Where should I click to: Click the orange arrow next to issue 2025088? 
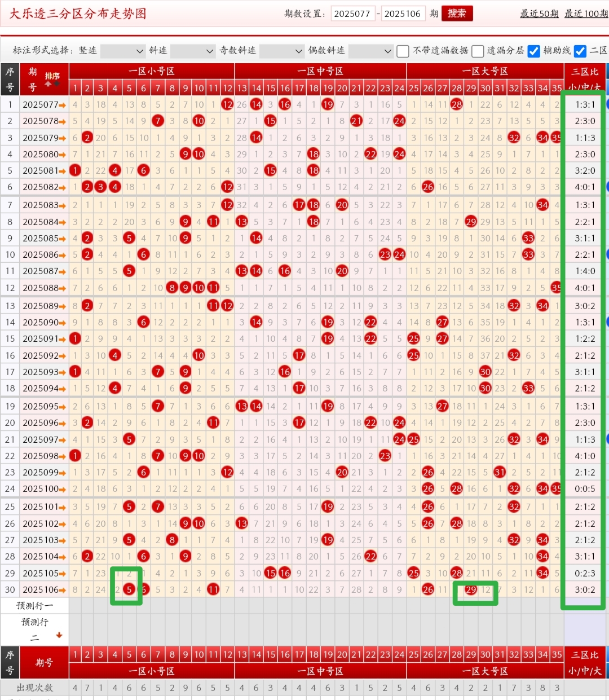(62, 288)
